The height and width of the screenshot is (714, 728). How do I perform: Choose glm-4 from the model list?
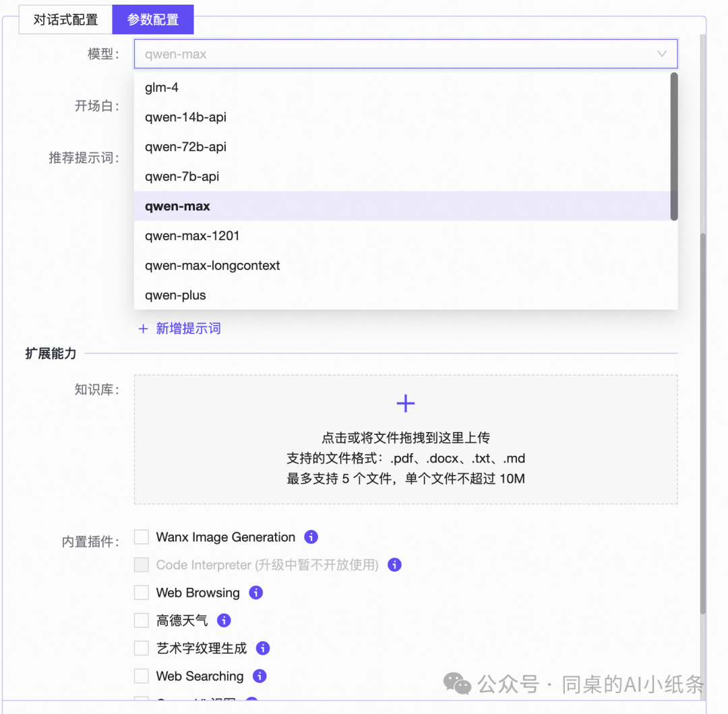pyautogui.click(x=405, y=87)
